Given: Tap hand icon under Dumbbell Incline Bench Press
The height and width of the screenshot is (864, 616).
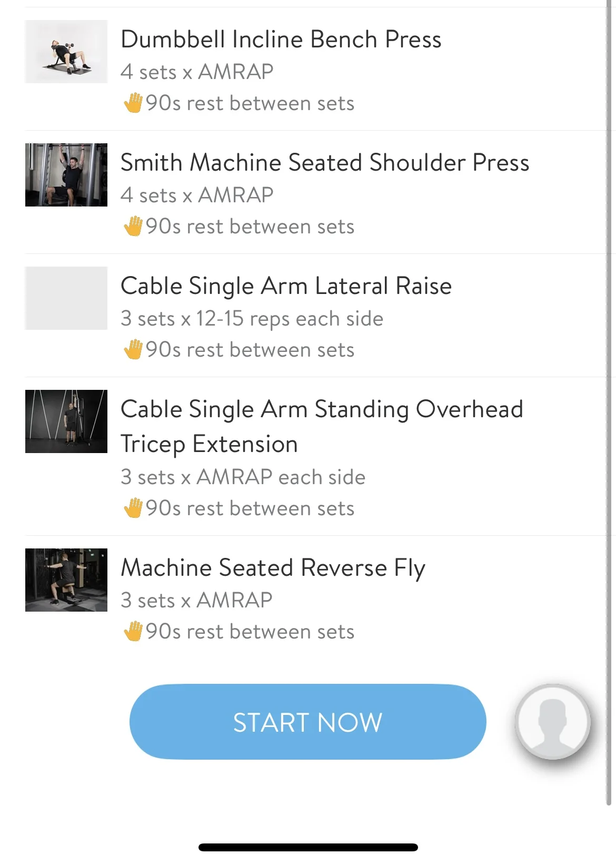Looking at the screenshot, I should pyautogui.click(x=133, y=103).
